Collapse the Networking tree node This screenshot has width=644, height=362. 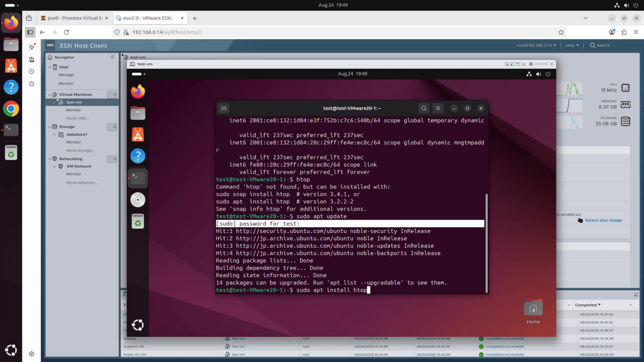click(50, 159)
